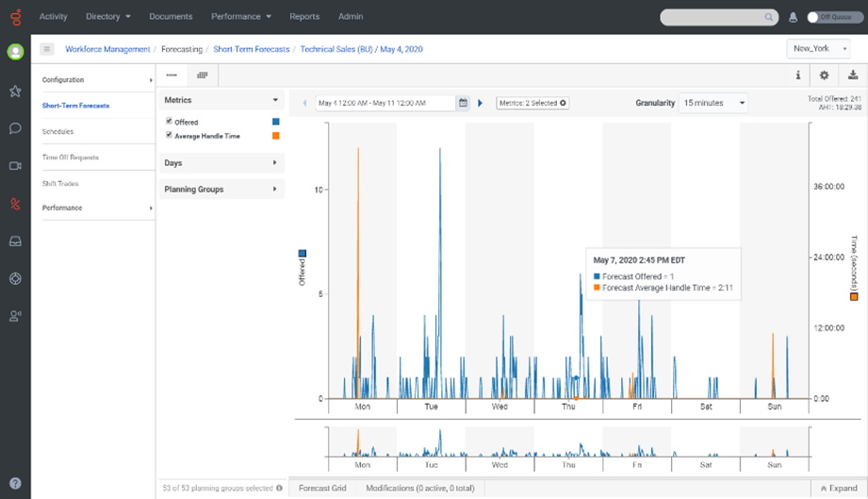Click the settings gear icon
Screen dimensions: 868x499
click(825, 75)
